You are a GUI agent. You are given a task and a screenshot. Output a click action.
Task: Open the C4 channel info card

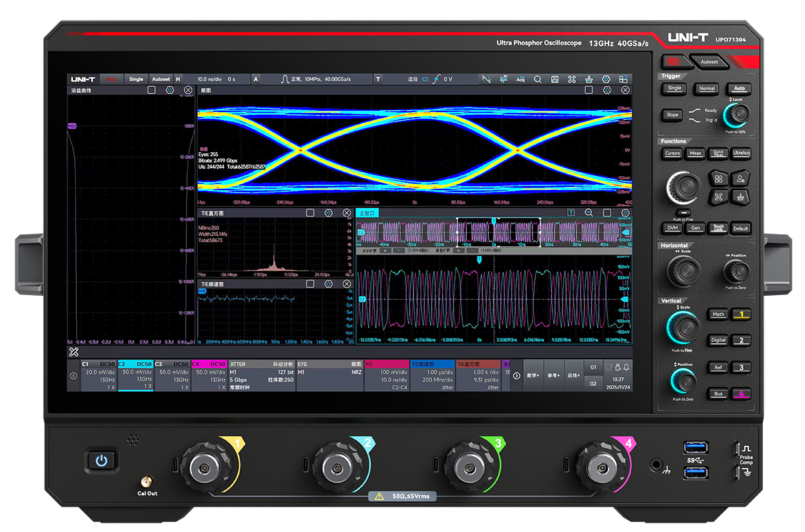click(x=209, y=376)
